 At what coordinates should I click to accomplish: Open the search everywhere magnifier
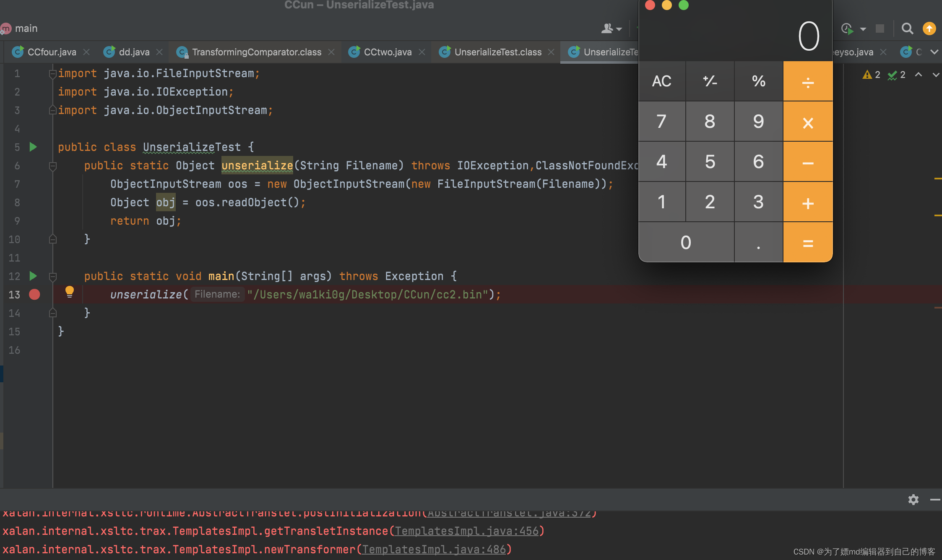coord(907,29)
